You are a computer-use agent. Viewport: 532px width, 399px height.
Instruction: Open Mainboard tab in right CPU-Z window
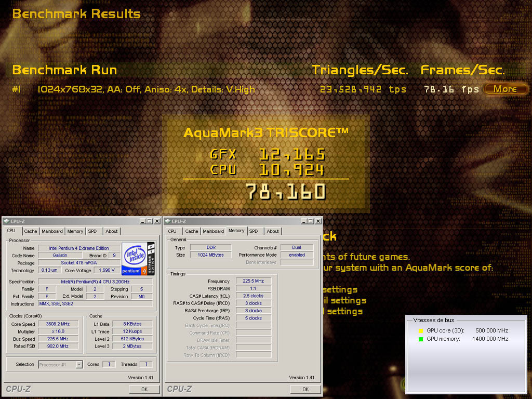click(x=213, y=231)
